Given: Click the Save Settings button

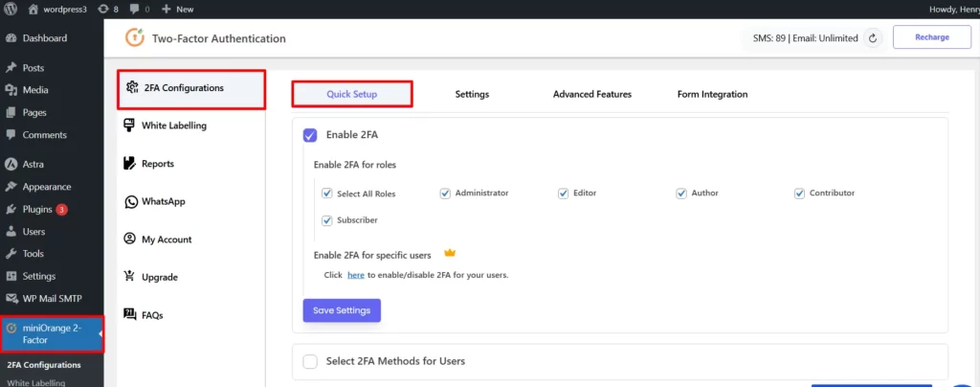Looking at the screenshot, I should [343, 310].
